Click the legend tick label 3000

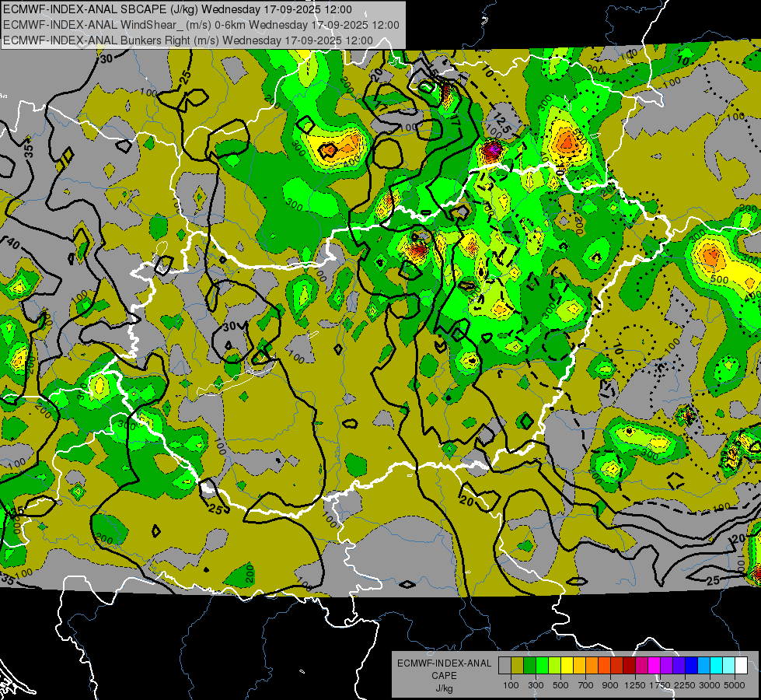(x=710, y=685)
